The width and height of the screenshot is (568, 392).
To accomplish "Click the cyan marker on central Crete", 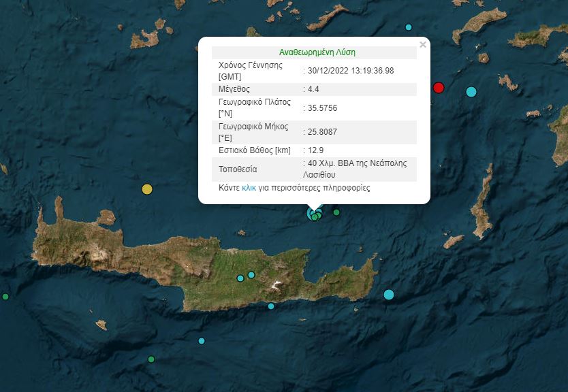I will click(x=252, y=275).
